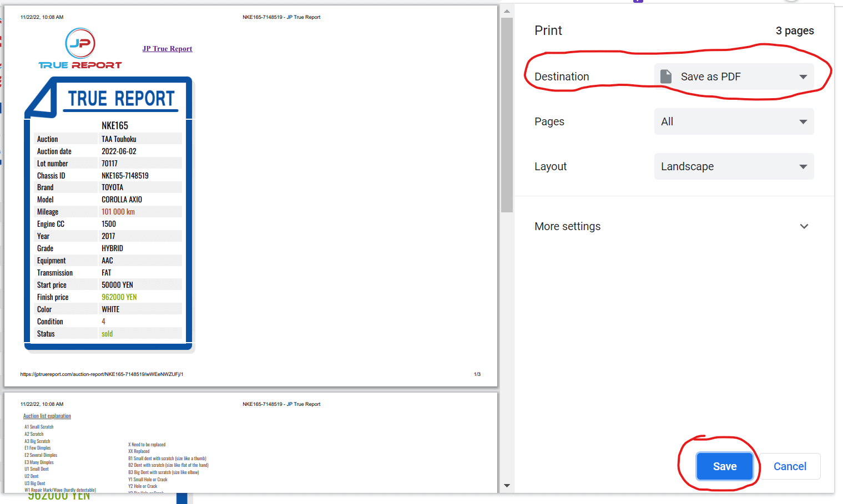Click the Auction list explanation link
This screenshot has width=843, height=504.
coord(47,416)
